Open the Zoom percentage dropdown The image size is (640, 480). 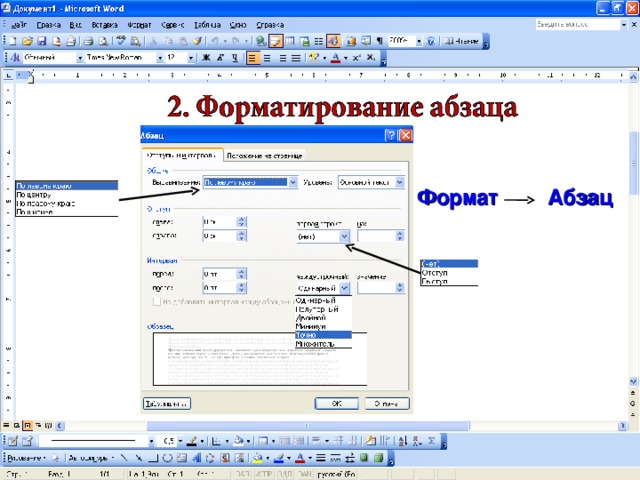(419, 41)
